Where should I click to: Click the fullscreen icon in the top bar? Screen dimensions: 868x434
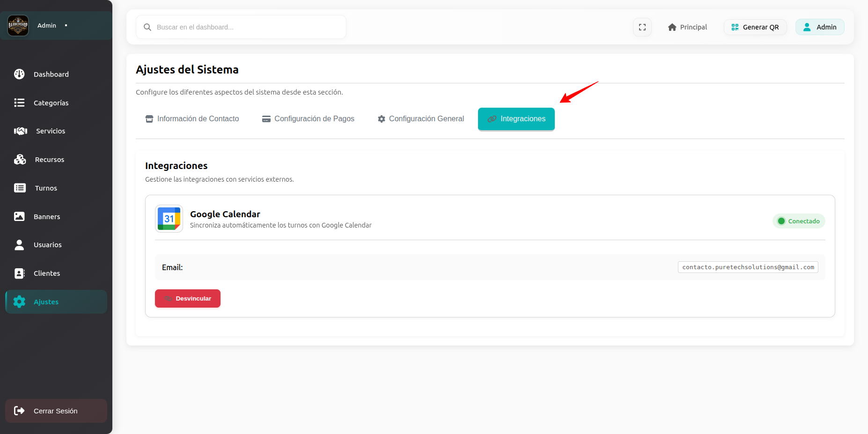click(x=642, y=27)
